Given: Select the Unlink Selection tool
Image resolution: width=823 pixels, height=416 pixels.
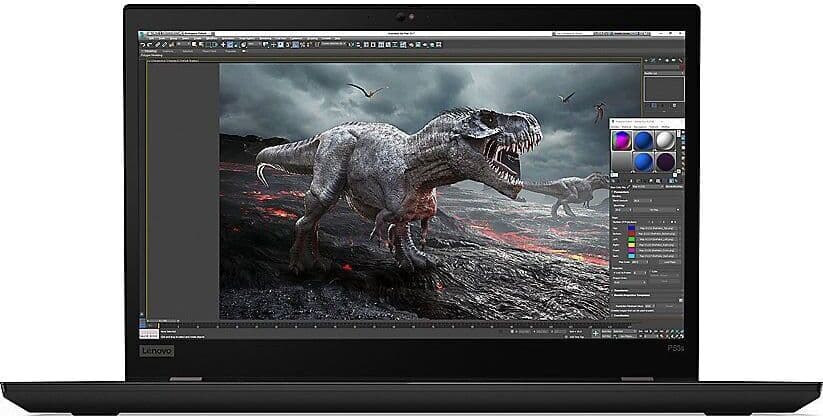Looking at the screenshot, I should click(164, 45).
